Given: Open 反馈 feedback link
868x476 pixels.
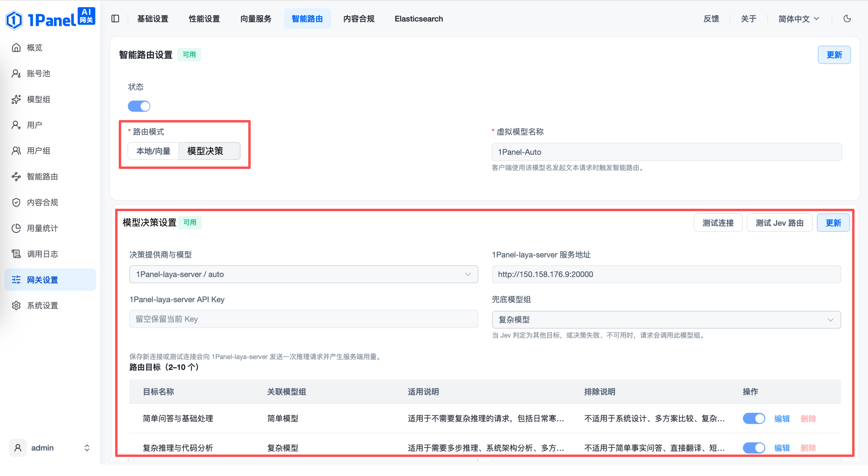Looking at the screenshot, I should click(711, 19).
